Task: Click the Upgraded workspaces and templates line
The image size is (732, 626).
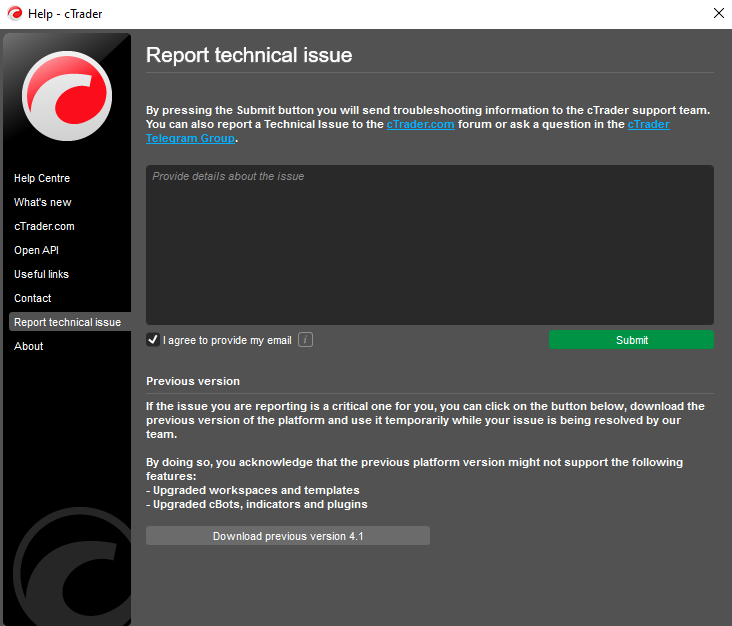Action: (253, 490)
